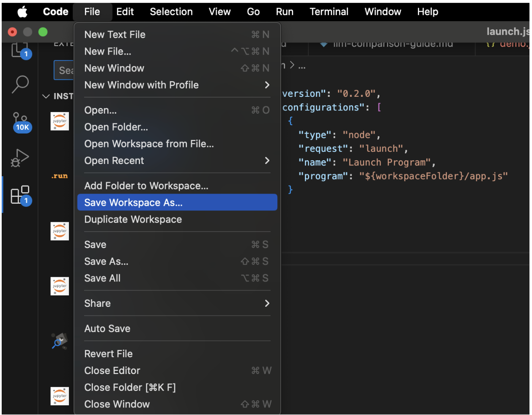This screenshot has width=532, height=415.
Task: Open the Terminal menu
Action: (329, 12)
